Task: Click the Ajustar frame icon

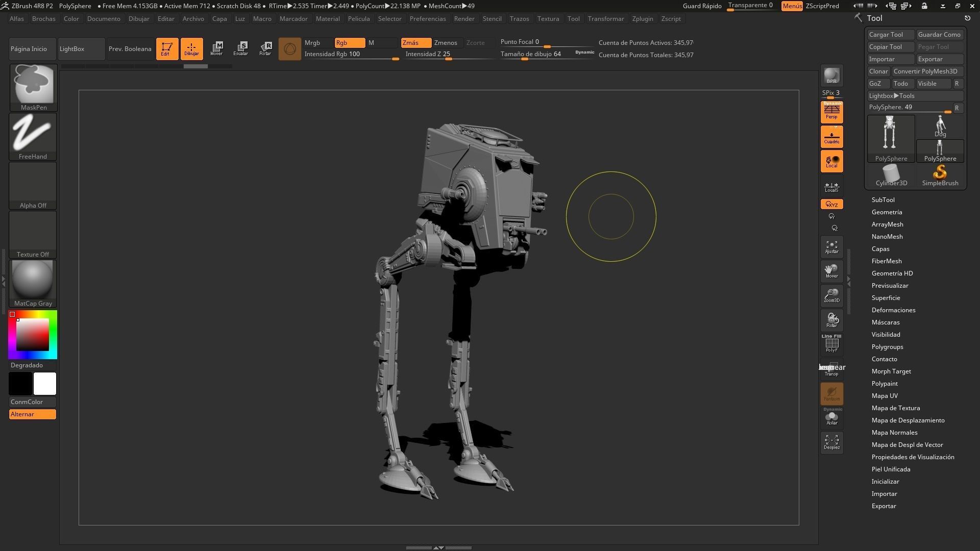Action: [x=831, y=247]
